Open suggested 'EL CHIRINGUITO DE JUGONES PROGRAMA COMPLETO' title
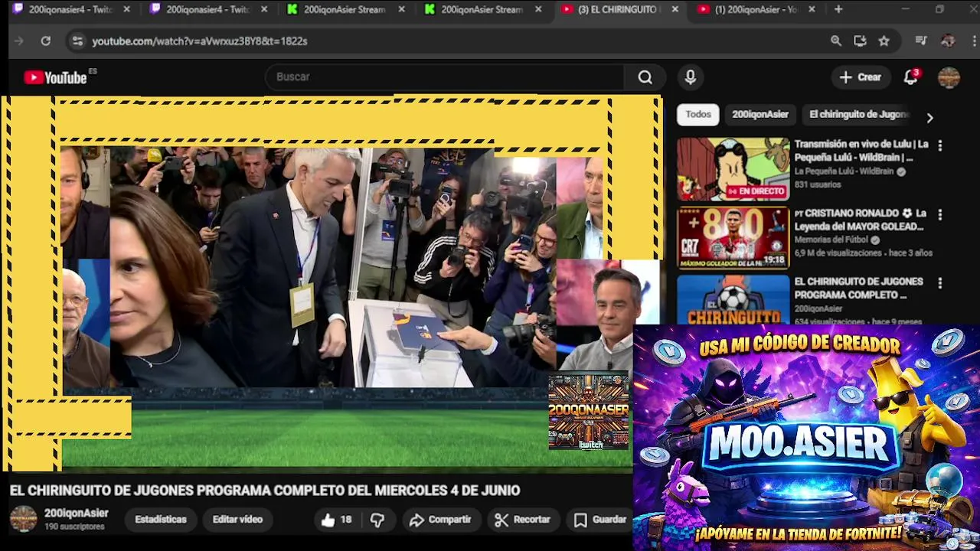This screenshot has height=551, width=980. point(858,288)
